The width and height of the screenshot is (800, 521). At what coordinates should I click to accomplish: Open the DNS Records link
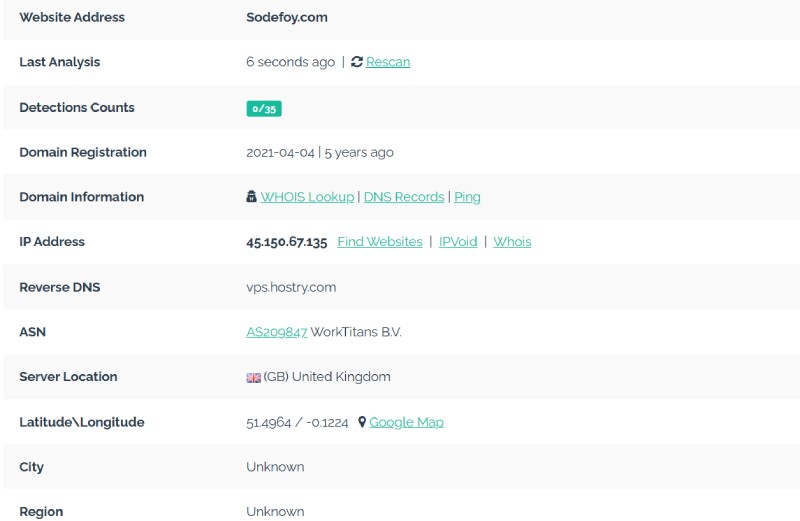(404, 197)
